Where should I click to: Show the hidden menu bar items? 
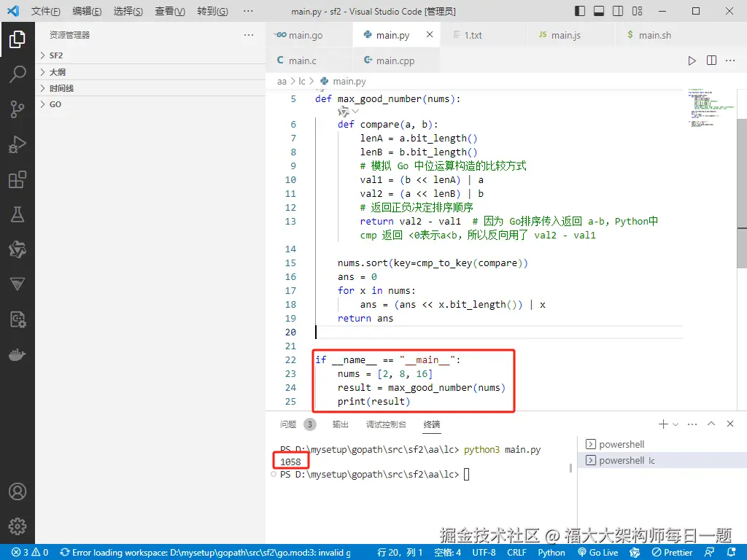pos(248,11)
